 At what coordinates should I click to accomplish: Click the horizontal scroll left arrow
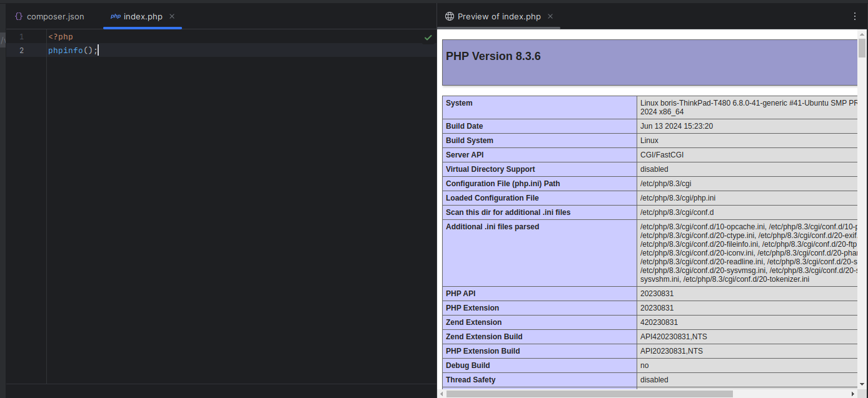coord(443,394)
